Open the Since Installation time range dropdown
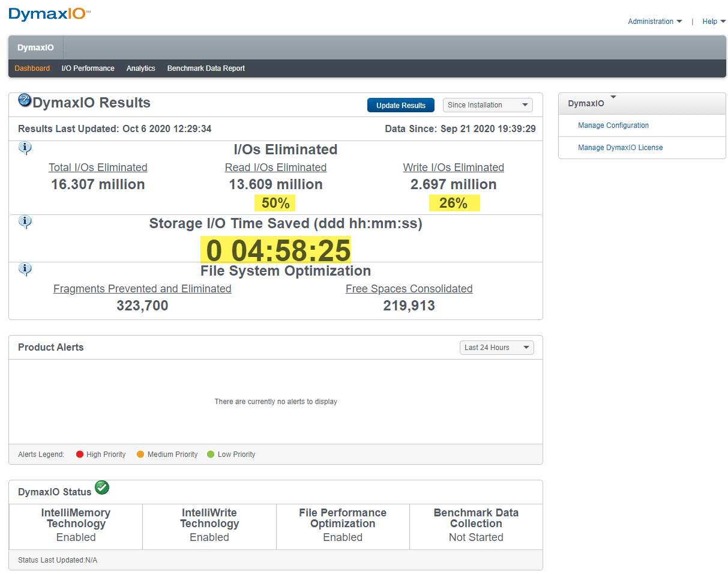Image resolution: width=728 pixels, height=574 pixels. [487, 105]
